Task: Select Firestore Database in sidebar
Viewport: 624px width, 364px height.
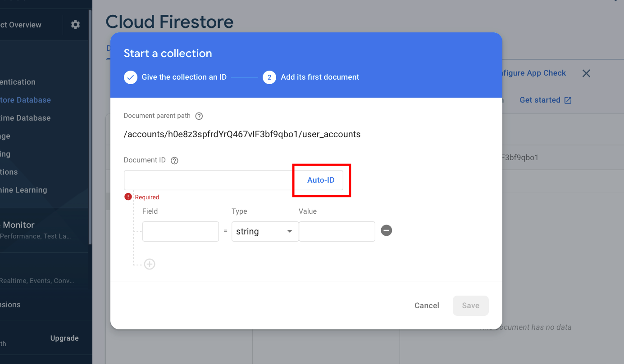Action: point(25,100)
